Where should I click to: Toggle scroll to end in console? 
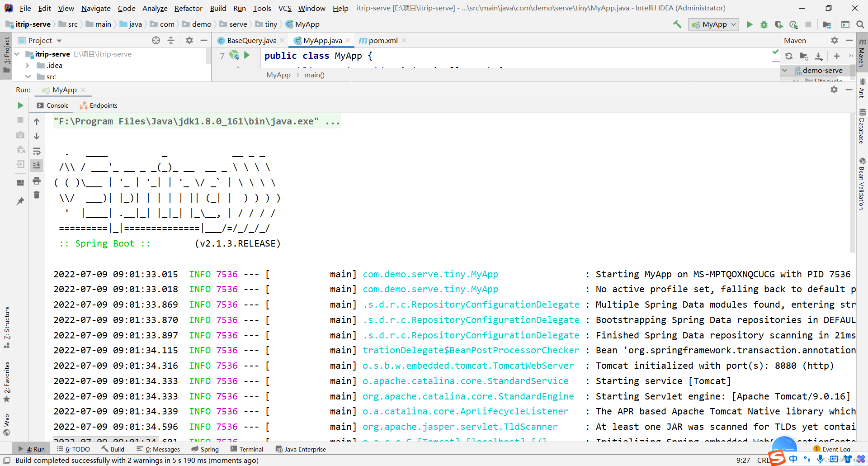(37, 166)
